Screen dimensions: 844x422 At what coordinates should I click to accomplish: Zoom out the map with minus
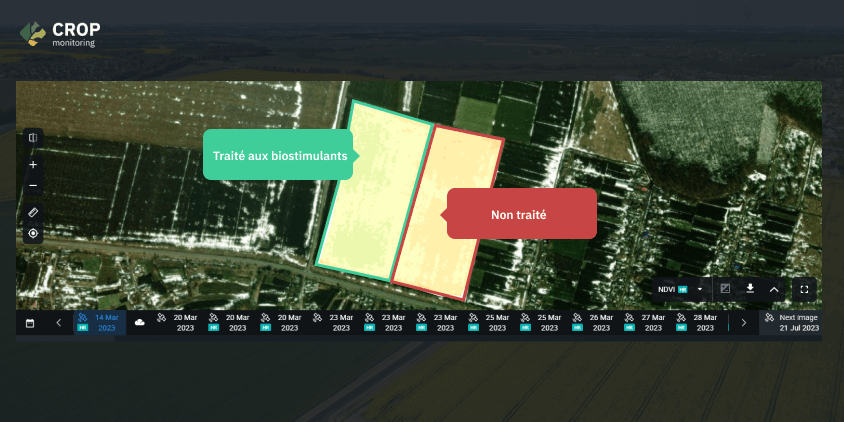pyautogui.click(x=33, y=186)
